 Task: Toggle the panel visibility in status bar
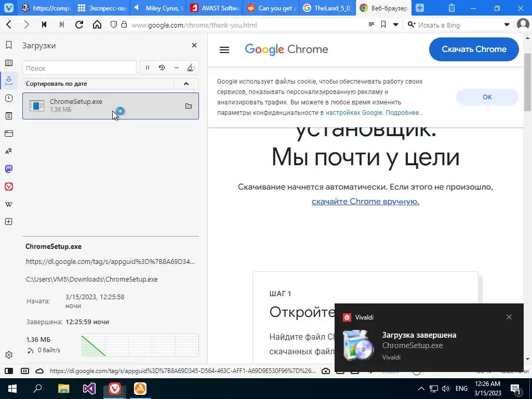click(9, 371)
